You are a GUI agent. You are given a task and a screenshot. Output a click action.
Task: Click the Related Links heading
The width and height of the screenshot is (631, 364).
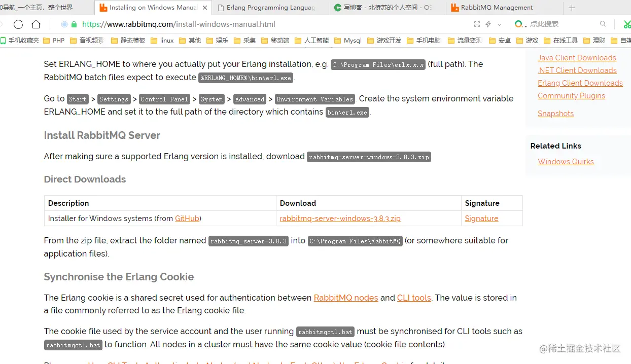tap(556, 146)
